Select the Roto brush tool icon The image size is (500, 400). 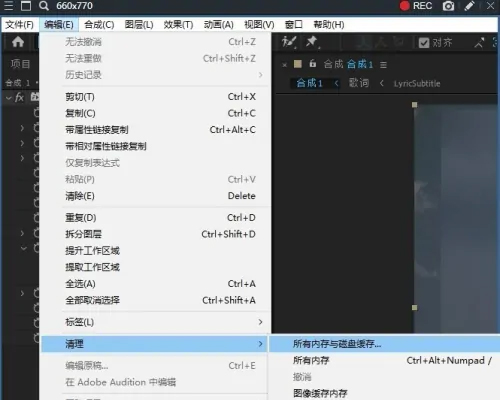point(289,42)
